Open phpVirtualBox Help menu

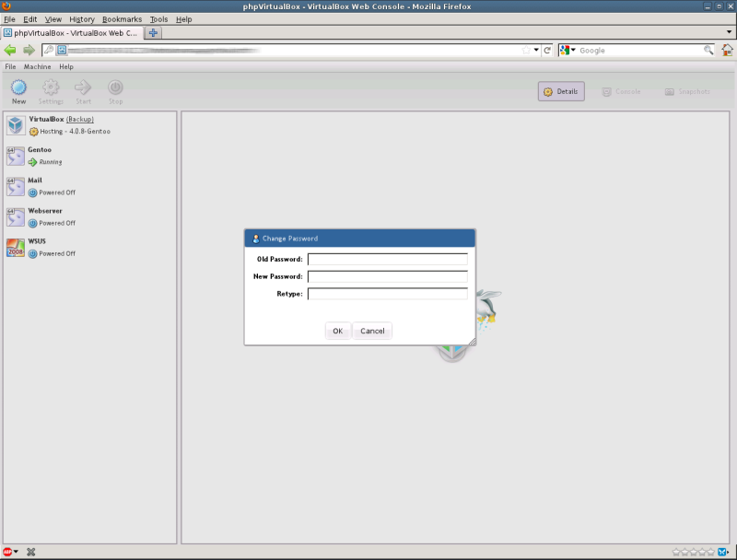66,66
